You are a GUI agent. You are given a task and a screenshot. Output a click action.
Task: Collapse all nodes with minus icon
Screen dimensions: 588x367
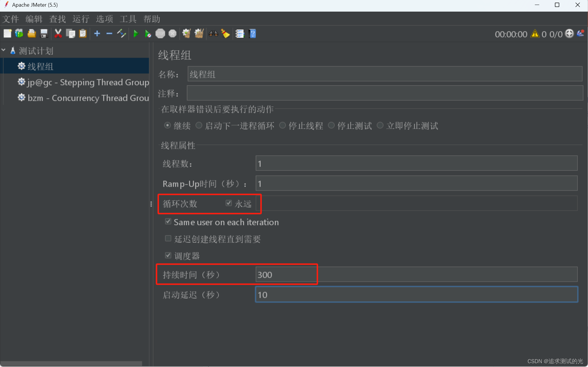[x=109, y=34]
